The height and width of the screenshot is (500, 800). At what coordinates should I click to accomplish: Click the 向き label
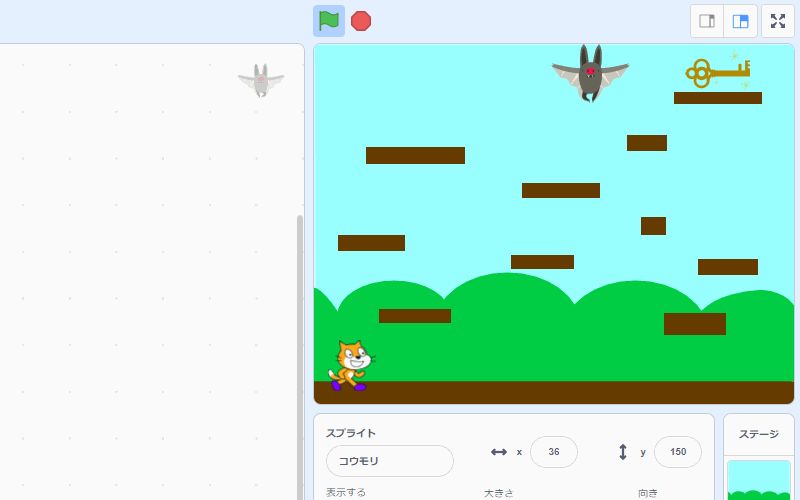(647, 493)
